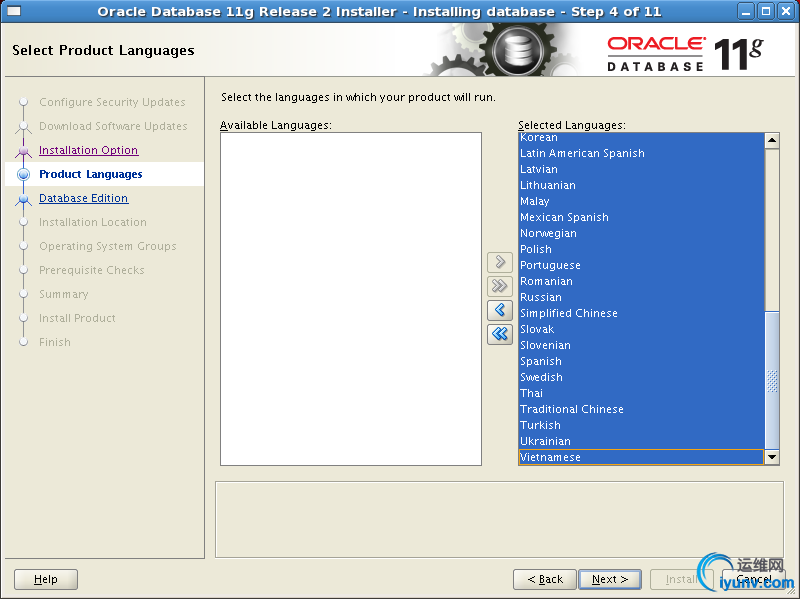Click the Next button

point(610,579)
